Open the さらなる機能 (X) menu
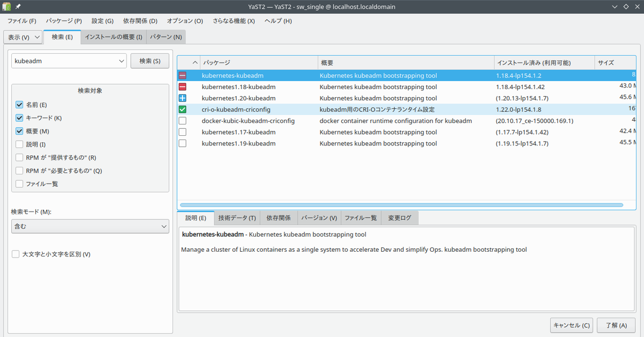644x337 pixels. click(x=234, y=21)
